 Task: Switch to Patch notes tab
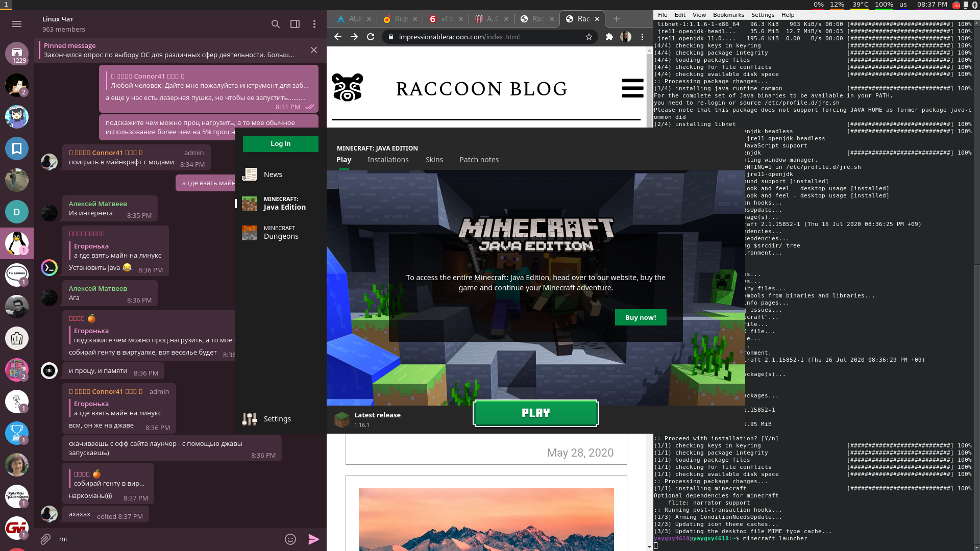coord(479,160)
